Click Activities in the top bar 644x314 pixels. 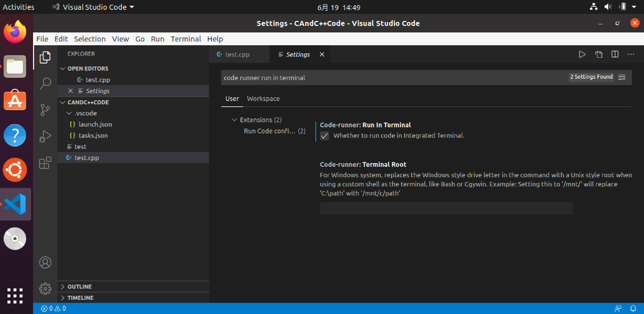tap(19, 7)
